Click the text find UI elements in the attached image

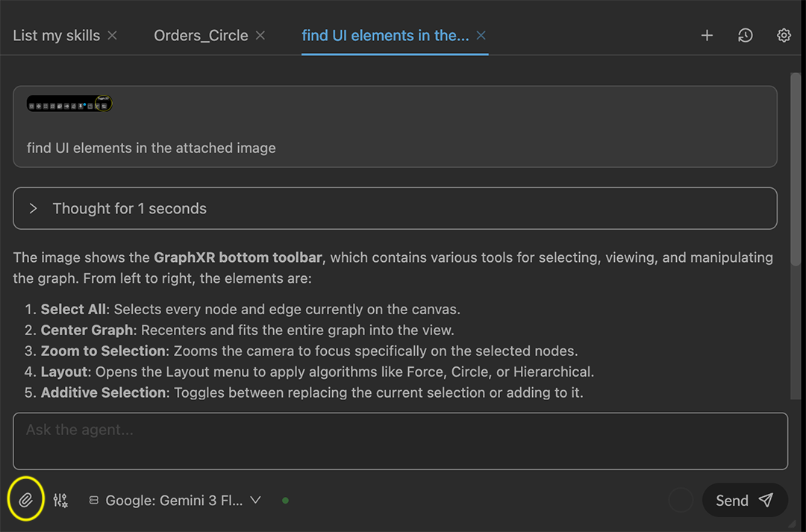point(151,148)
